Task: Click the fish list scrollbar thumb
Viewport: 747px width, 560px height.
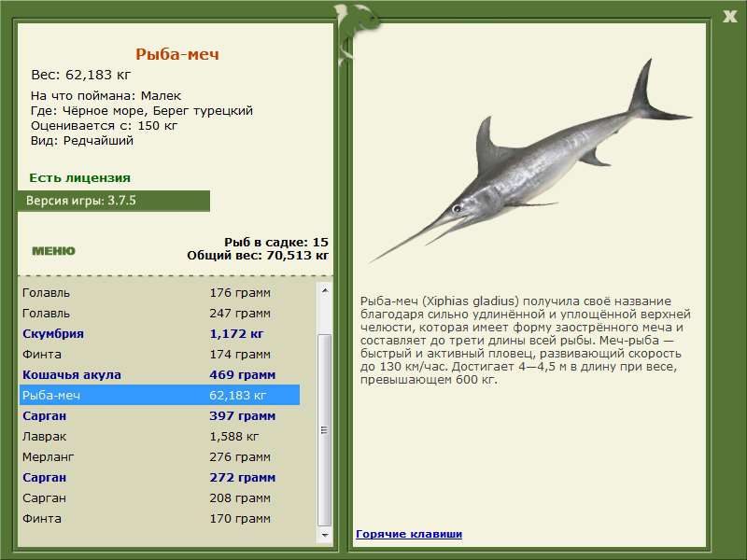Action: point(325,430)
